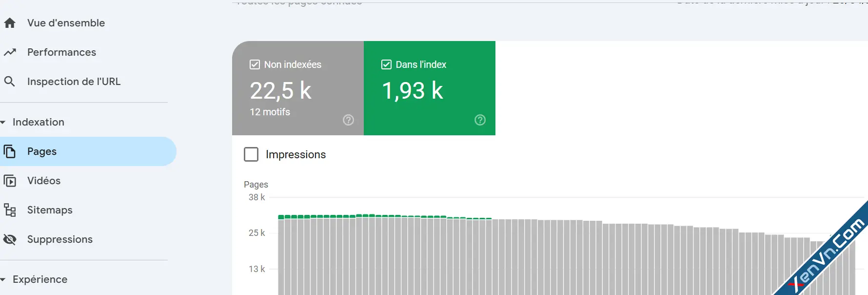Click the Expérience section heading

pyautogui.click(x=40, y=279)
